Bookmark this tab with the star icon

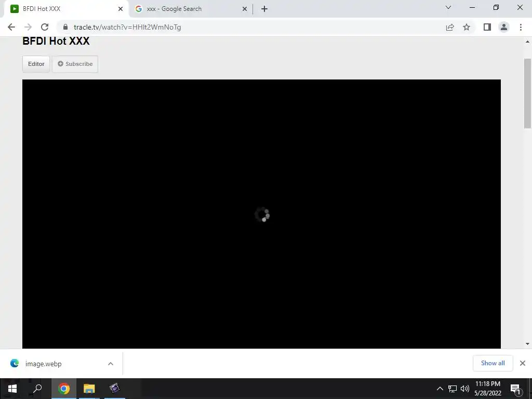pos(467,27)
